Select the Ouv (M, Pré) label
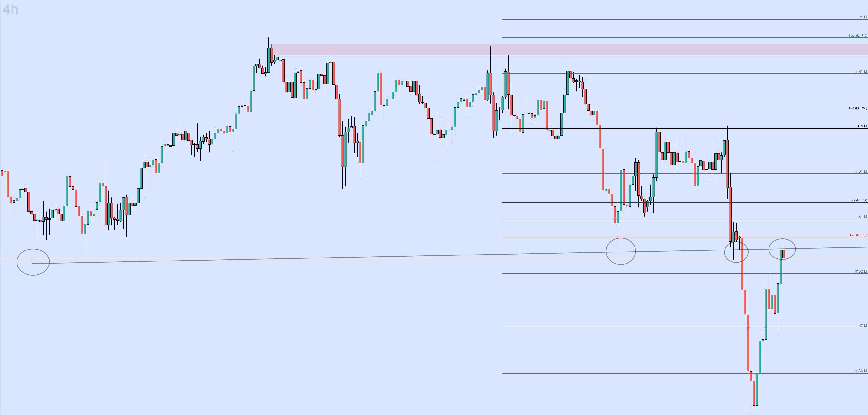This screenshot has width=868, height=415. [x=858, y=200]
